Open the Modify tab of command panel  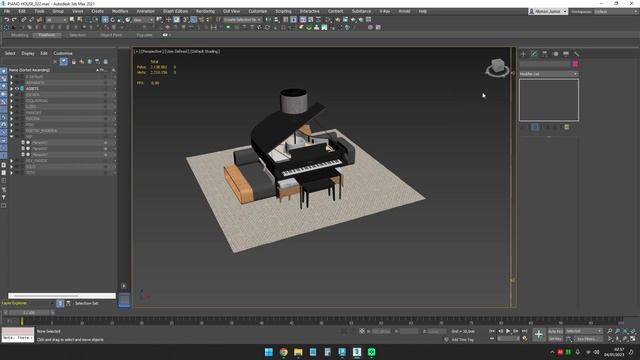(534, 53)
